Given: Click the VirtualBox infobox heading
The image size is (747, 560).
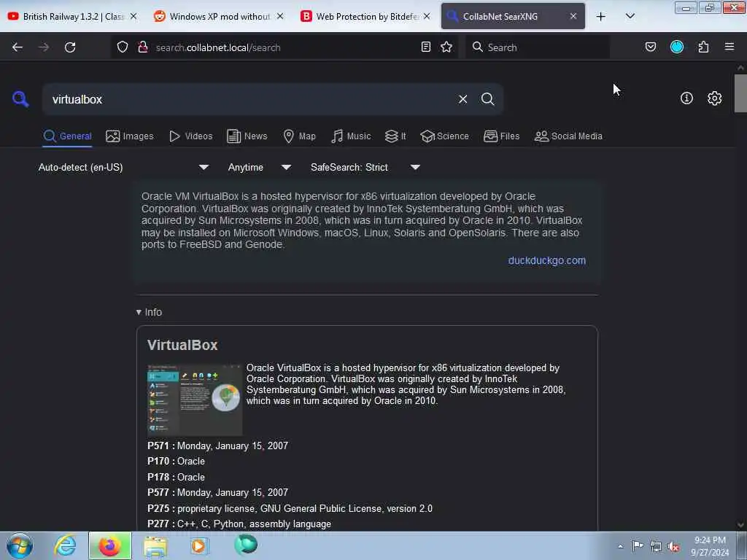Looking at the screenshot, I should pos(182,345).
